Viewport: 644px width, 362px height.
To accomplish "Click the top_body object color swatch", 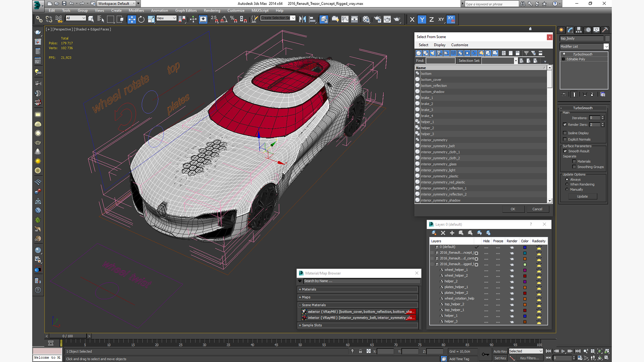I will 607,38.
